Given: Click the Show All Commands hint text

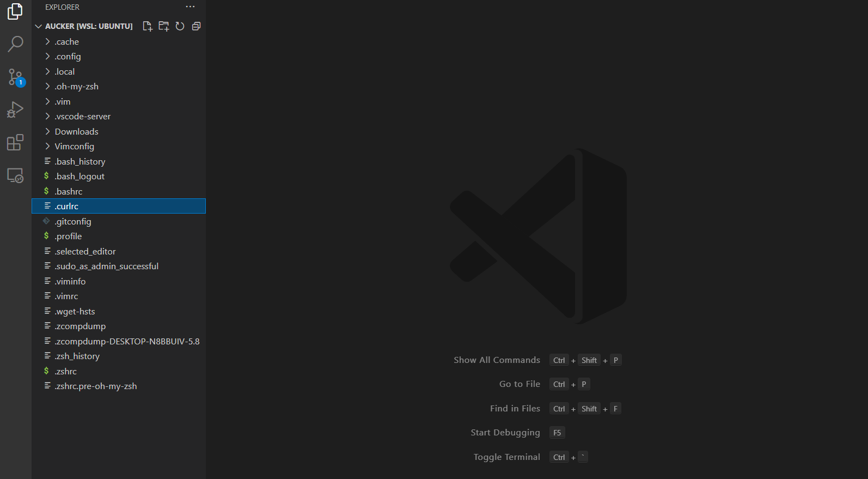Looking at the screenshot, I should point(497,360).
